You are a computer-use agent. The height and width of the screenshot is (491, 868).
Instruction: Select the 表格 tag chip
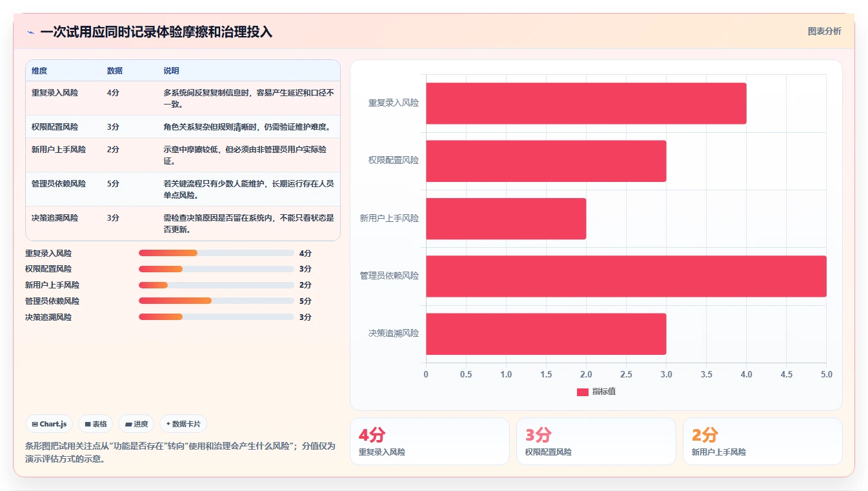pyautogui.click(x=96, y=424)
